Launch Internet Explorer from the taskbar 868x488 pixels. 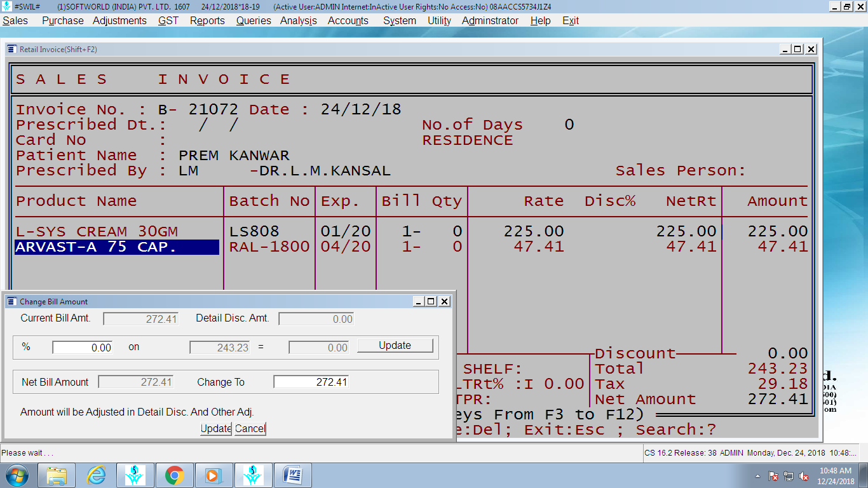click(96, 475)
